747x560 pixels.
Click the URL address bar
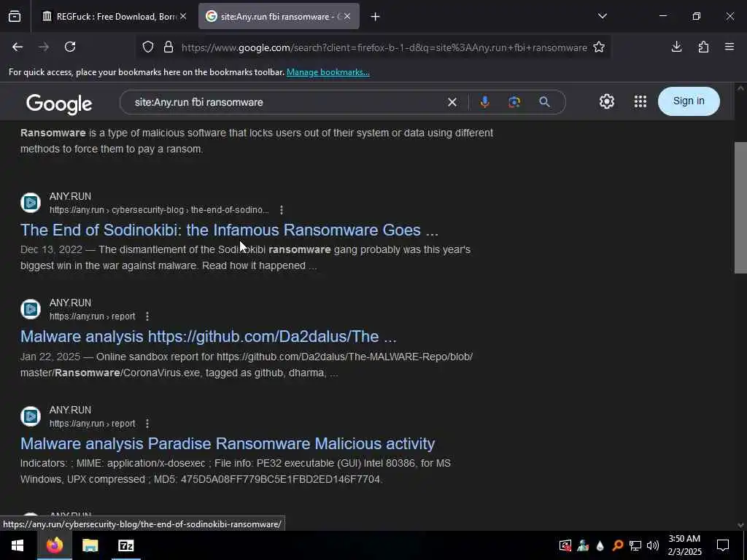384,47
